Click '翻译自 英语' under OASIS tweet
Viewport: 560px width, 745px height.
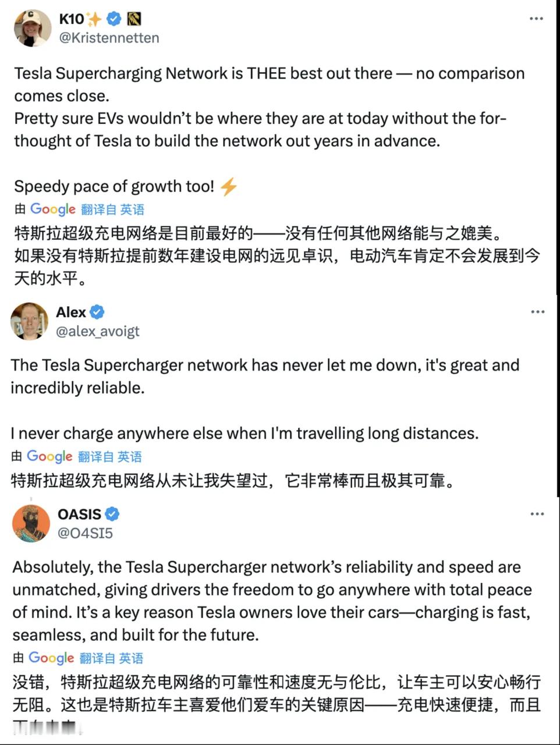pos(111,658)
